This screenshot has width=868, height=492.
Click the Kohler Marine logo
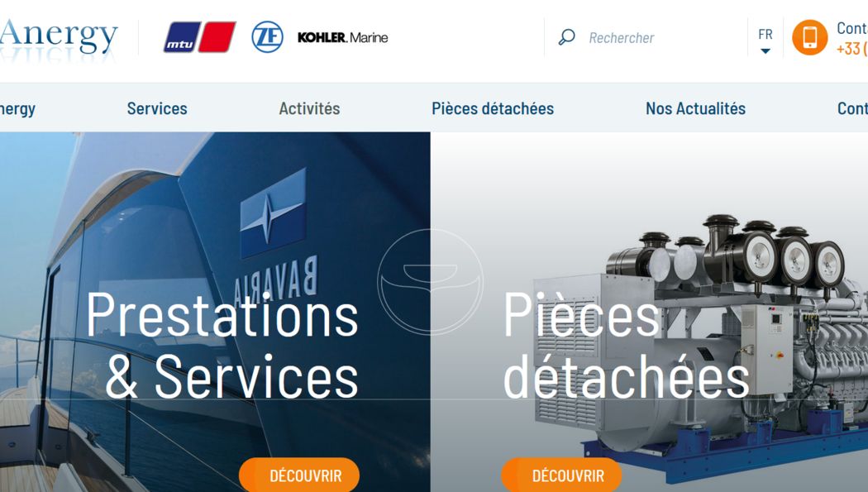pos(343,38)
